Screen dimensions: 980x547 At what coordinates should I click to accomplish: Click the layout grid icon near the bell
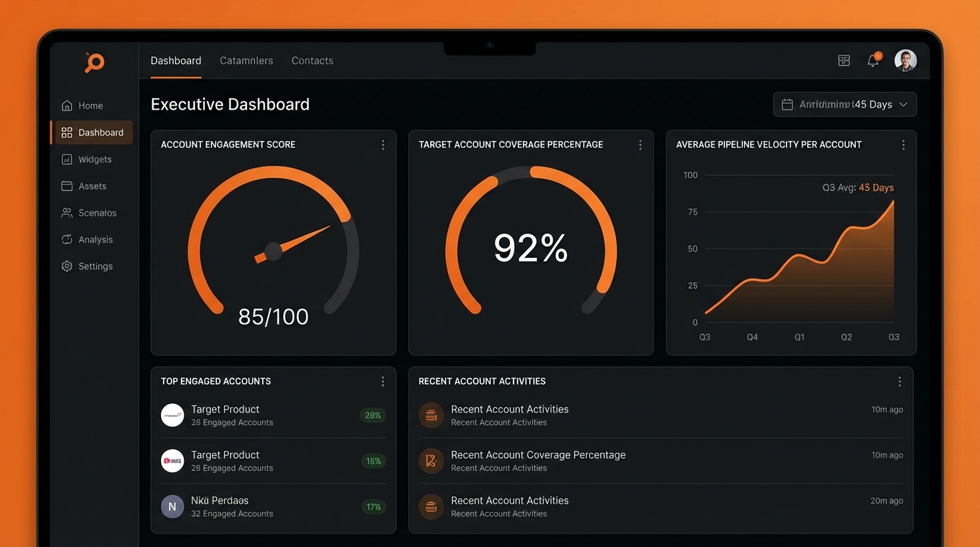coord(844,61)
